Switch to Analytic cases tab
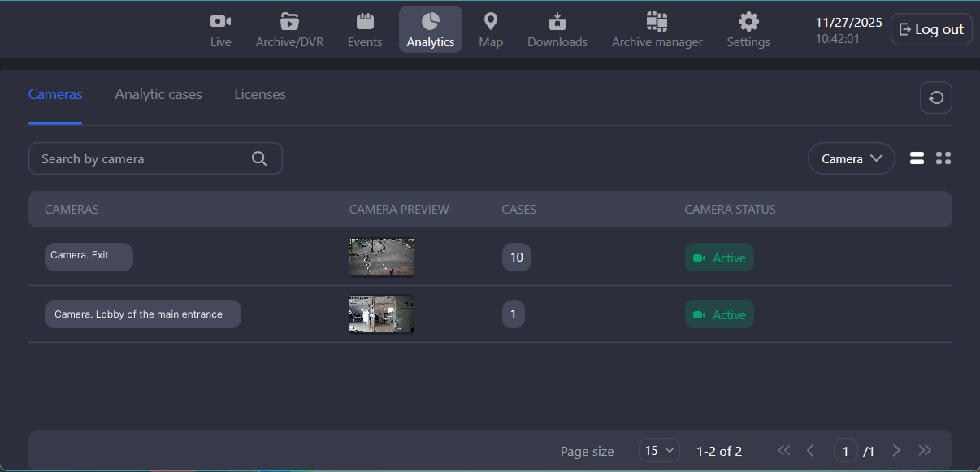 coord(158,94)
